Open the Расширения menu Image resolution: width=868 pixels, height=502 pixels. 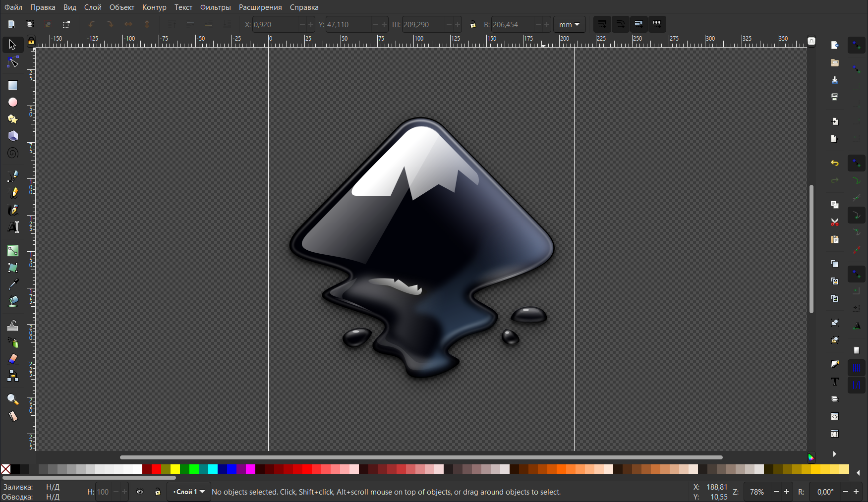pyautogui.click(x=260, y=7)
